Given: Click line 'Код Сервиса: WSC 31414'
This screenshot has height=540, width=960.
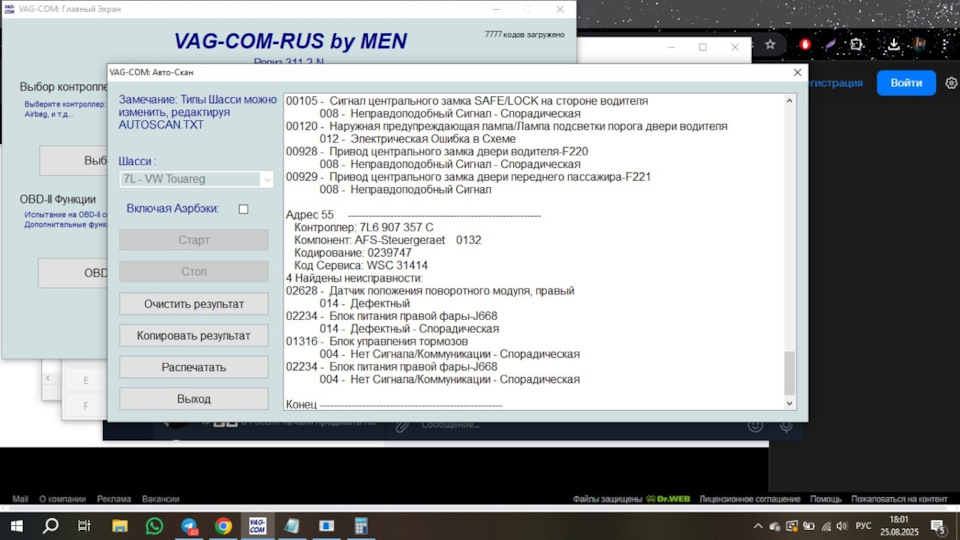Looking at the screenshot, I should (x=361, y=266).
